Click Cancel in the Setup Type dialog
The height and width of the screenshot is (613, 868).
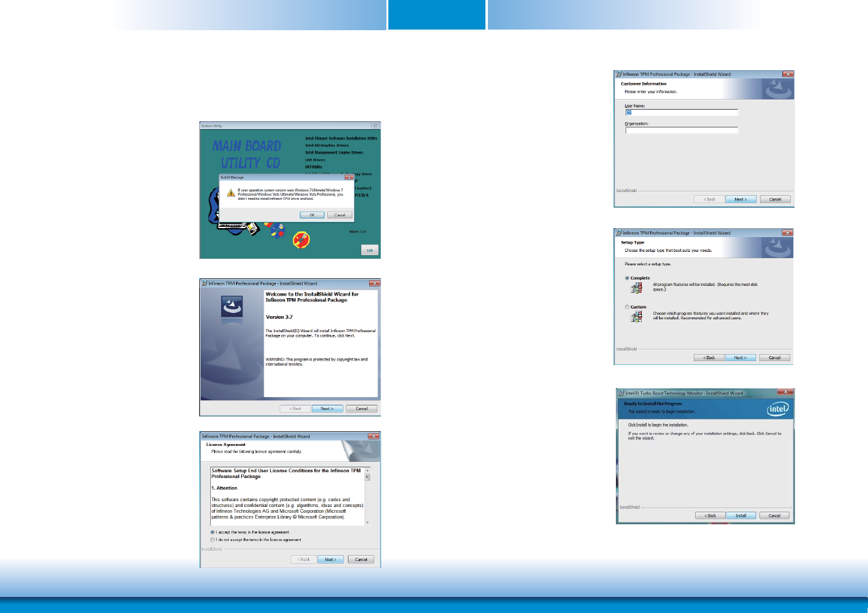tap(775, 358)
